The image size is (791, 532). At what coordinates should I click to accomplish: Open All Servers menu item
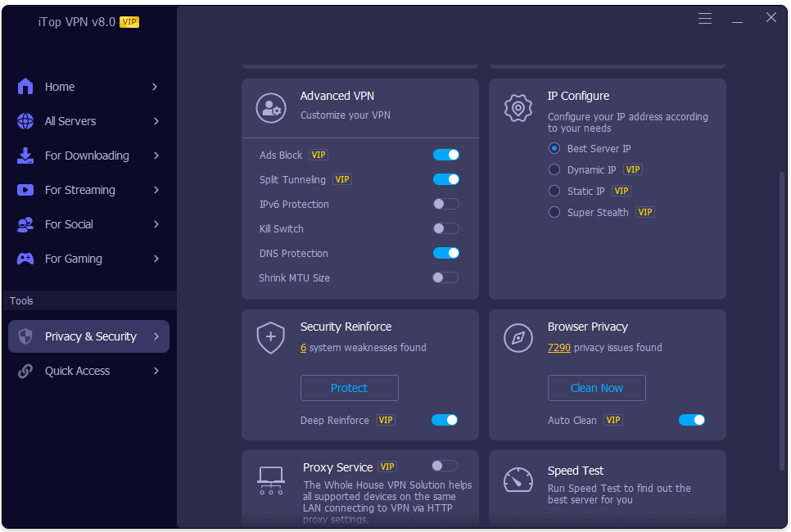point(88,121)
